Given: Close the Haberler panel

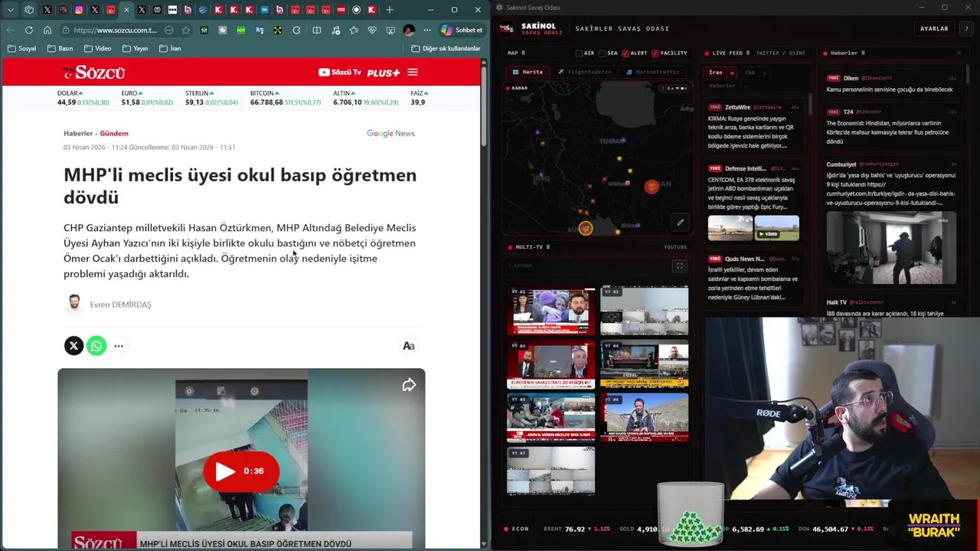Looking at the screenshot, I should pos(959,53).
